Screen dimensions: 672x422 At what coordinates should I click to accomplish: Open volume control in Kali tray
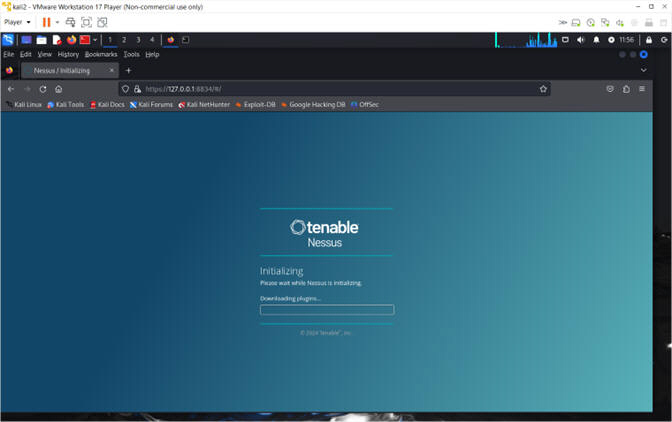pyautogui.click(x=580, y=40)
